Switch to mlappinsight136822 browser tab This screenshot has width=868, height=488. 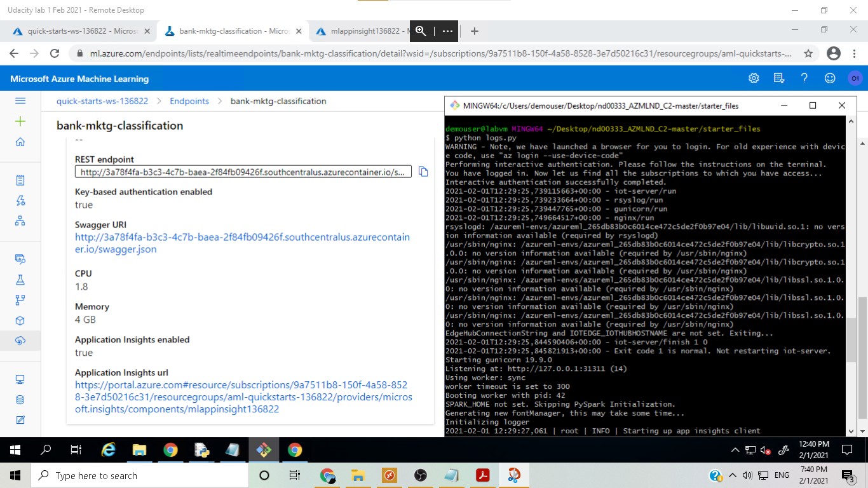coord(365,30)
